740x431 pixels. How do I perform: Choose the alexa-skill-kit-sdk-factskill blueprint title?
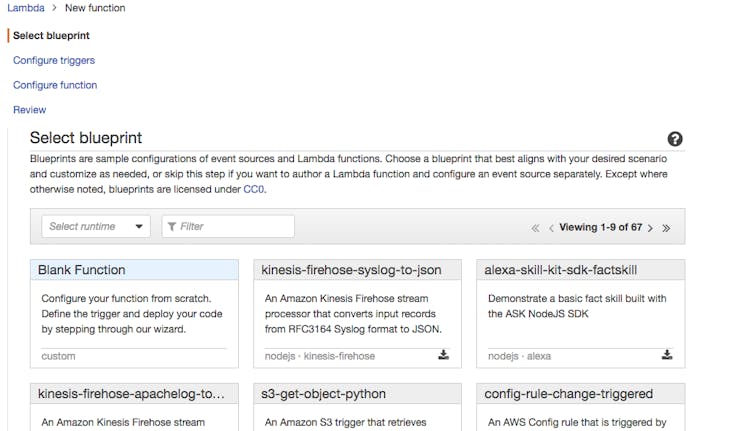561,270
